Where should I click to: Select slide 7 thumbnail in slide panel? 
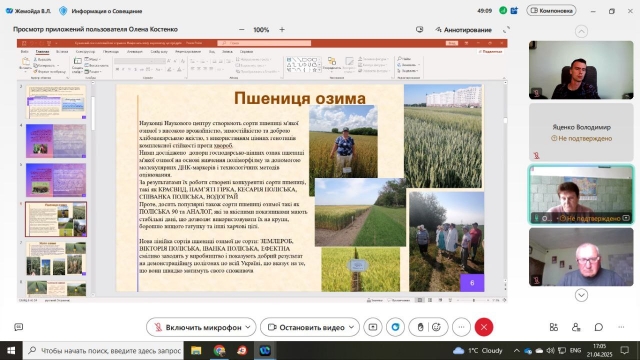[56, 258]
